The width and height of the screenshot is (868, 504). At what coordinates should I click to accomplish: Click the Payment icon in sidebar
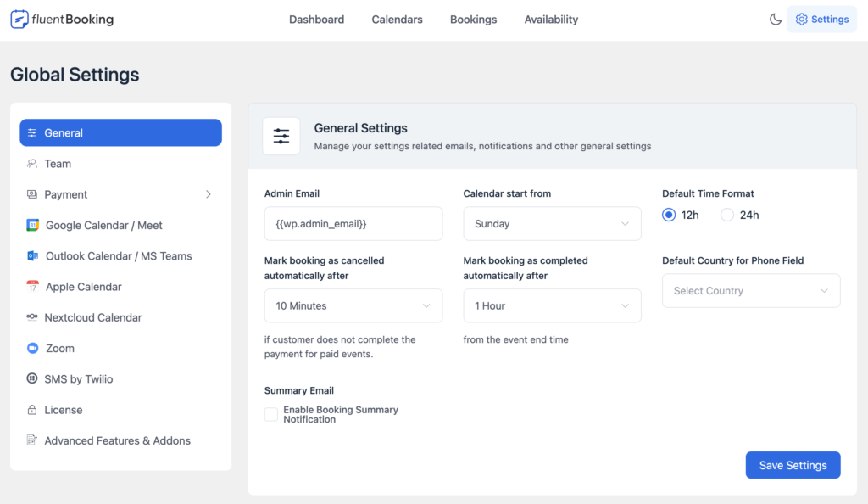(x=32, y=194)
